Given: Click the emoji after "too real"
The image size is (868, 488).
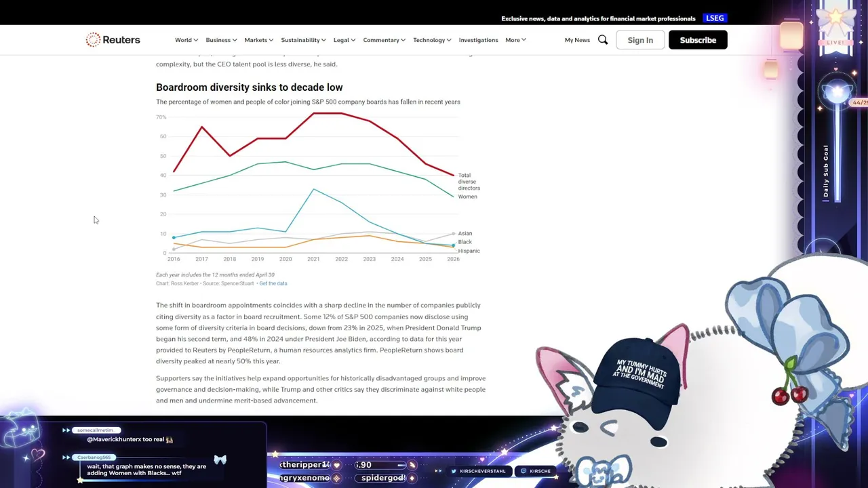Looking at the screenshot, I should pyautogui.click(x=170, y=440).
